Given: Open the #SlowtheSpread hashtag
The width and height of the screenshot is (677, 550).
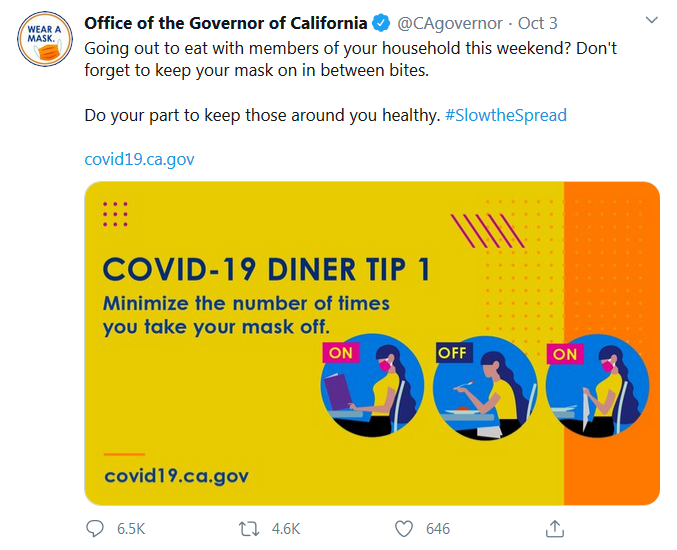Looking at the screenshot, I should (506, 115).
